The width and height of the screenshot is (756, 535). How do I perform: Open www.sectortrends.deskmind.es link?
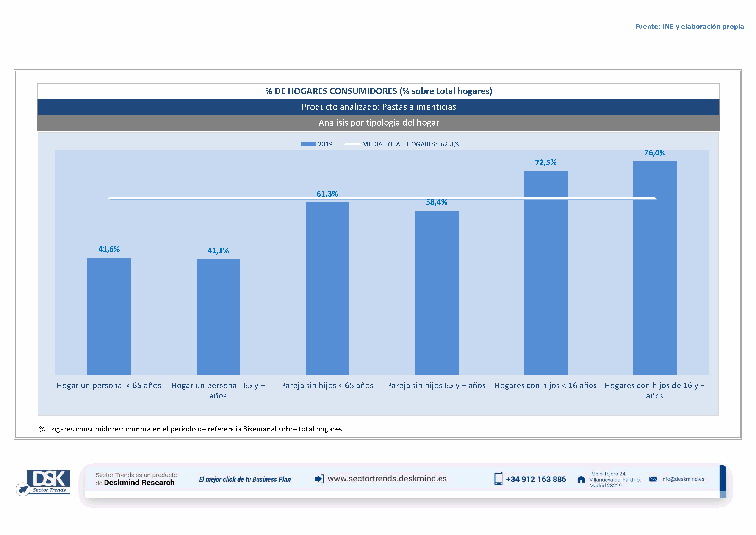[x=387, y=479]
